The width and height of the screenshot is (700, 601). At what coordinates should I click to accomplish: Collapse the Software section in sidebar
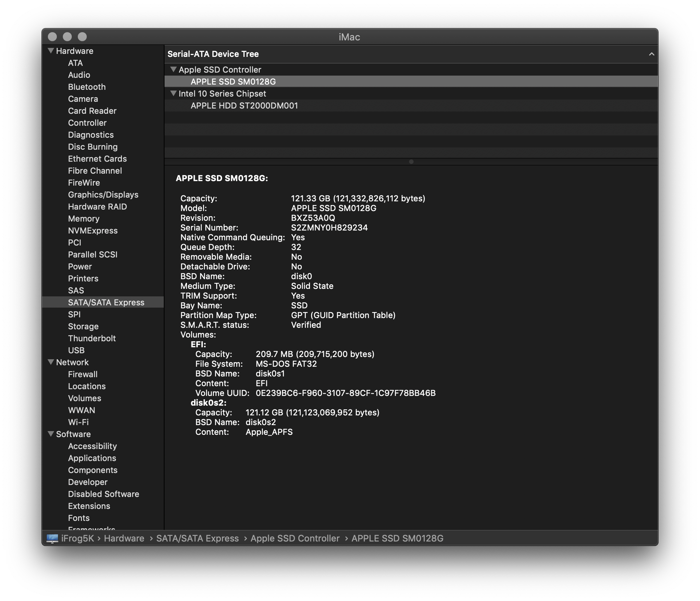[x=51, y=434]
